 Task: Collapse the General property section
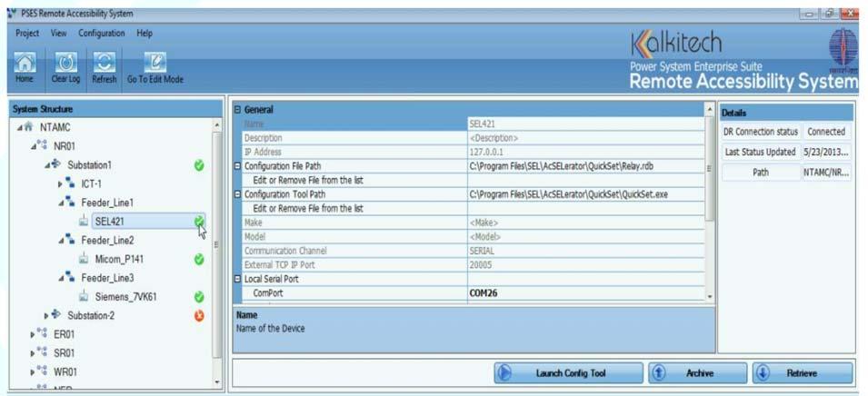click(237, 110)
